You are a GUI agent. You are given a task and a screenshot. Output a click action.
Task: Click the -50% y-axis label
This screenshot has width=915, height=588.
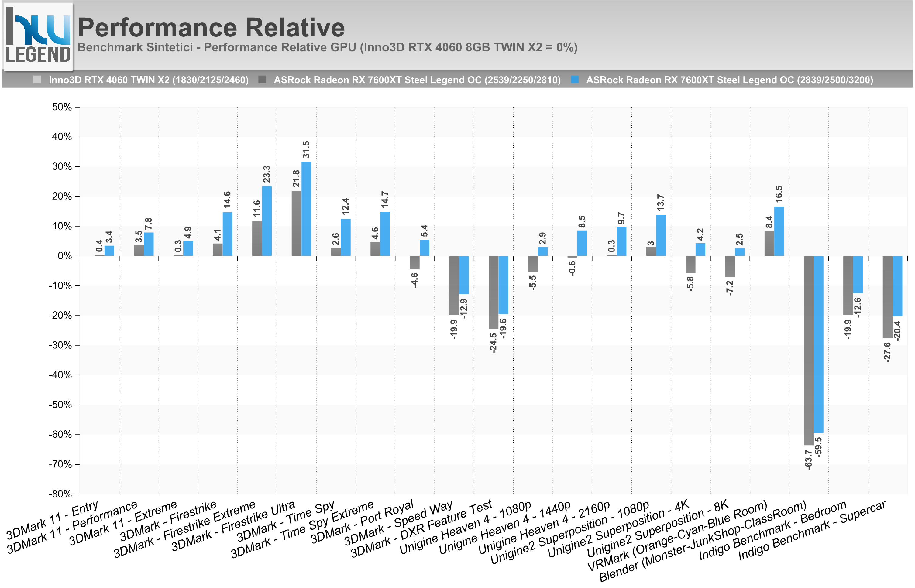point(60,405)
